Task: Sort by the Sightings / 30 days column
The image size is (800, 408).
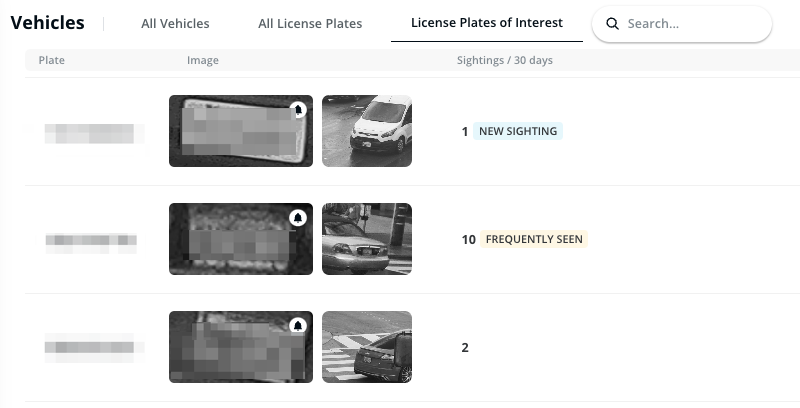Action: [x=504, y=61]
